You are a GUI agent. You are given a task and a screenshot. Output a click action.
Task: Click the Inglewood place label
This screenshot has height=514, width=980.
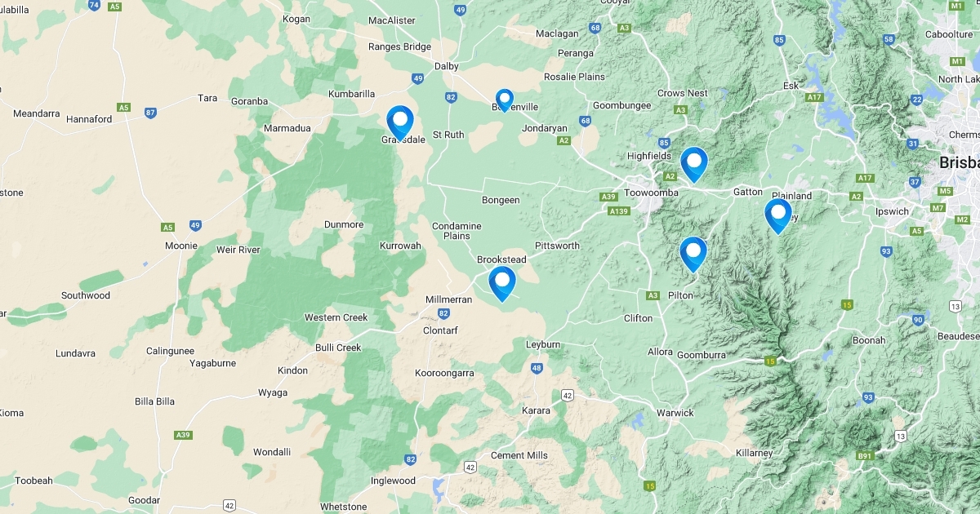[393, 481]
